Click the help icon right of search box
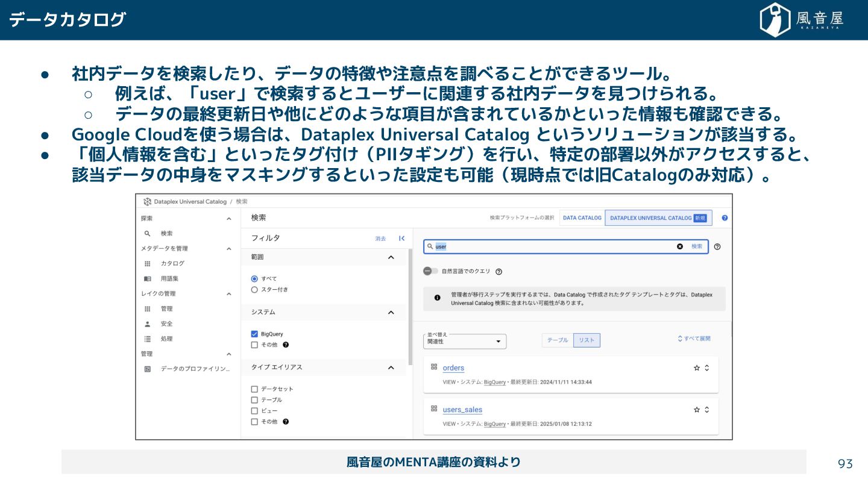Image resolution: width=868 pixels, height=488 pixels. pos(717,246)
